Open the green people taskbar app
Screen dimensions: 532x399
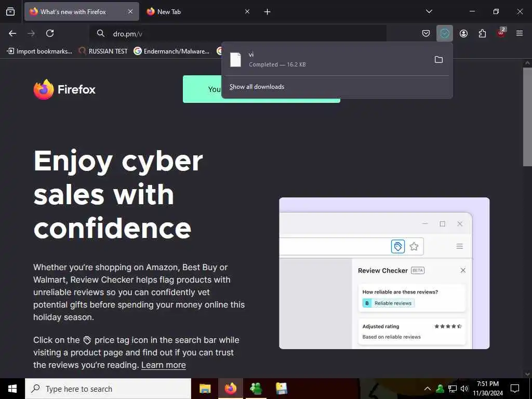[256, 389]
